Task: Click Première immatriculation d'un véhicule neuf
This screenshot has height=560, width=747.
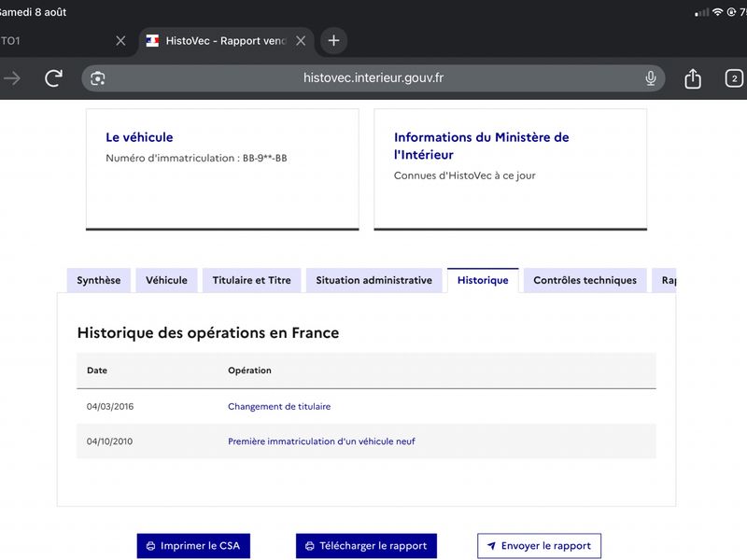Action: pyautogui.click(x=321, y=441)
